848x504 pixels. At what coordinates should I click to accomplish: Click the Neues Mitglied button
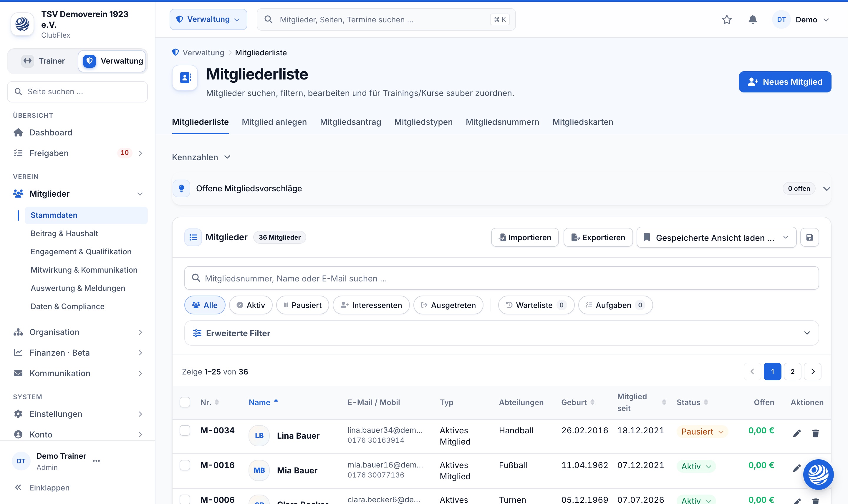[785, 82]
